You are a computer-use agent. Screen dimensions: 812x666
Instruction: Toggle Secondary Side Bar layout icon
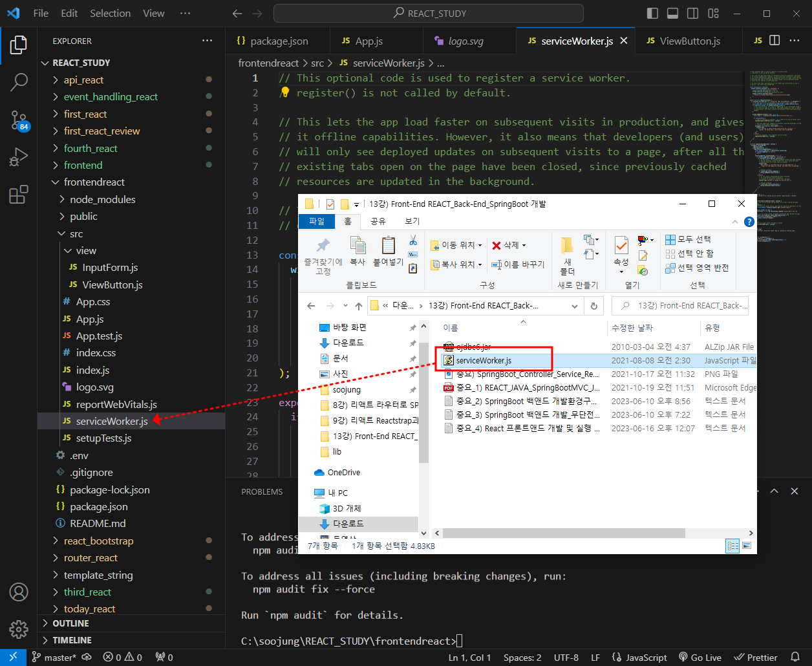(x=692, y=13)
